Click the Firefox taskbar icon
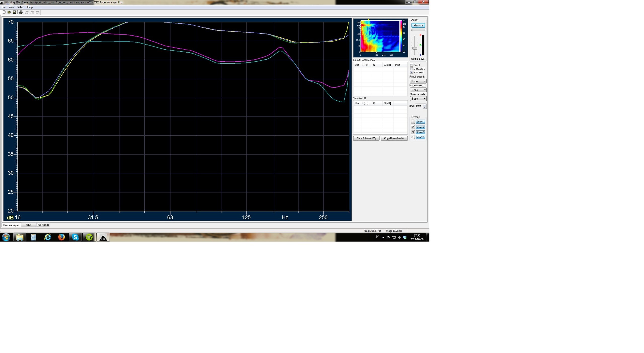Viewport: 644px width, 353px height. point(61,237)
